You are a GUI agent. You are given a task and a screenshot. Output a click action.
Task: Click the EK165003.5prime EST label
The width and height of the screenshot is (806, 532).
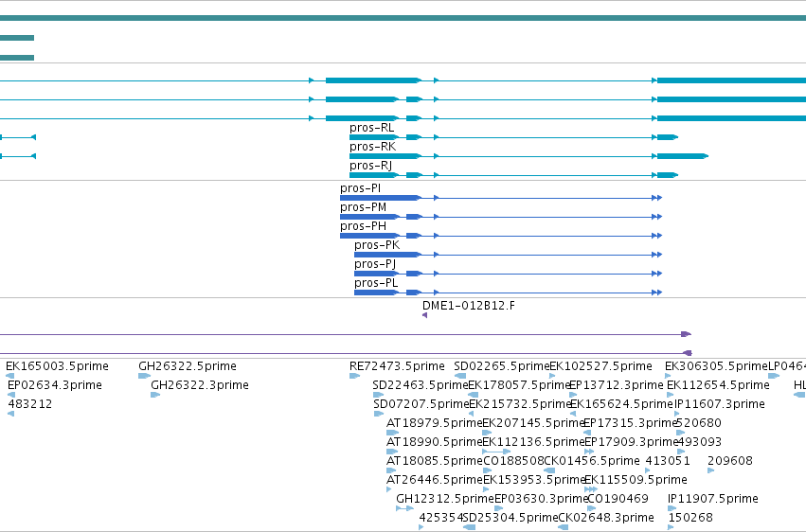pos(57,366)
